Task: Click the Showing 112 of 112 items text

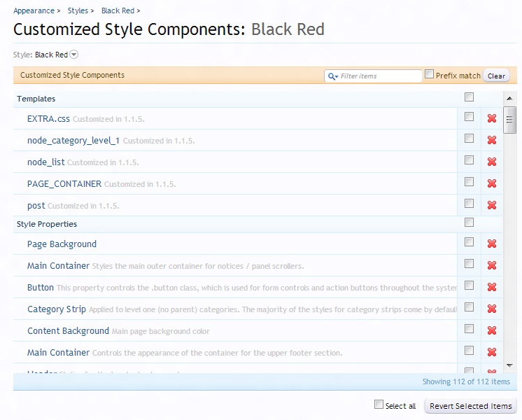Action: (x=466, y=381)
